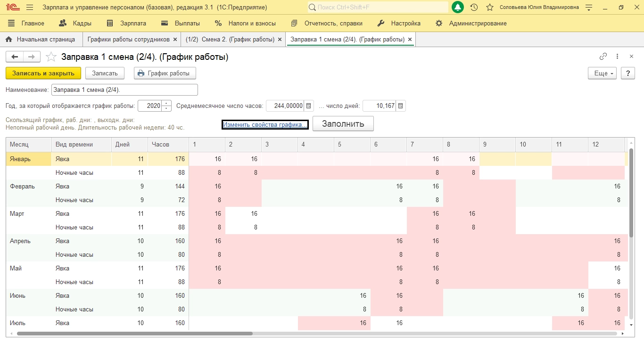Open calculator for number of days field
Image resolution: width=644 pixels, height=343 pixels.
tap(401, 106)
